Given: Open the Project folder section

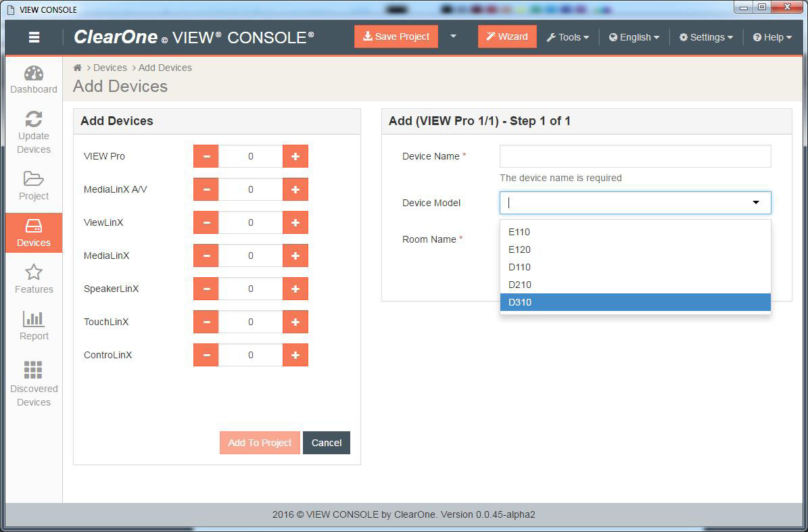Looking at the screenshot, I should [34, 186].
